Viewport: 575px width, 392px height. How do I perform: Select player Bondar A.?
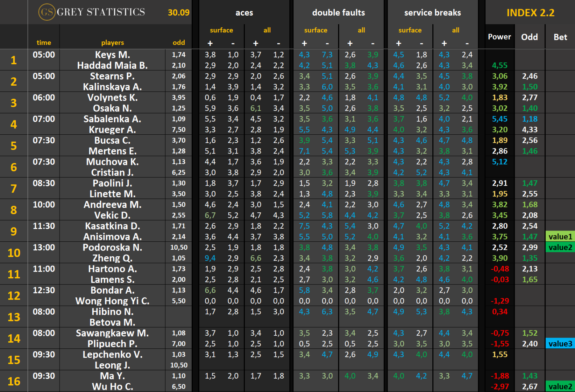point(113,290)
